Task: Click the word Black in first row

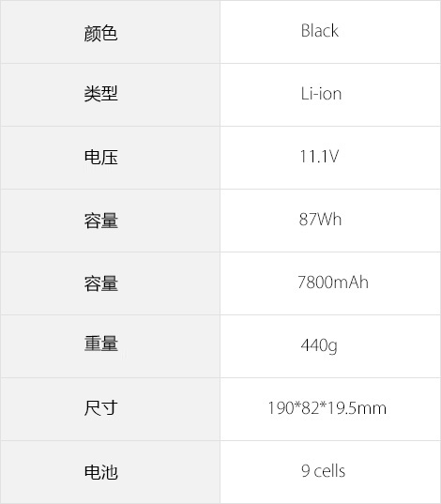Action: coord(320,31)
